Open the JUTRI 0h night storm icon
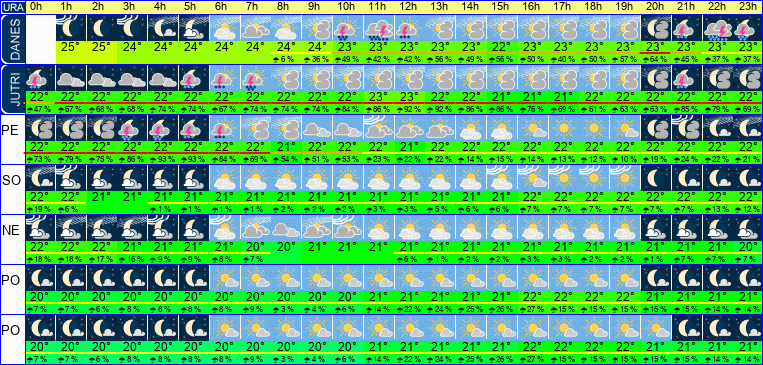 pos(41,78)
